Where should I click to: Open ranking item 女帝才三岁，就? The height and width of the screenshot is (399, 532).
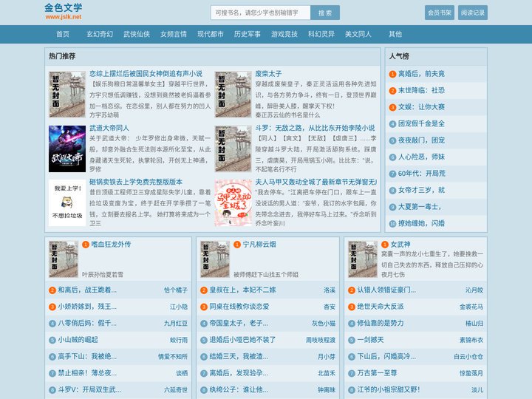[421, 190]
